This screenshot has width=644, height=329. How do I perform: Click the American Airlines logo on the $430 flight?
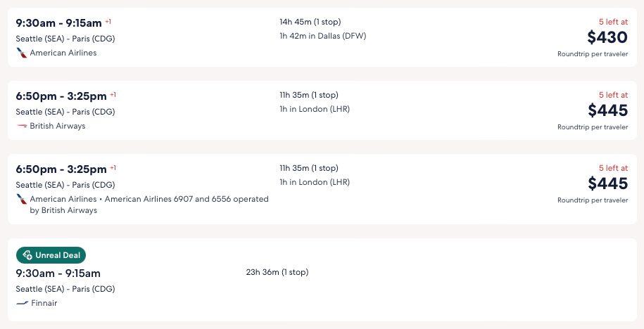(22, 53)
